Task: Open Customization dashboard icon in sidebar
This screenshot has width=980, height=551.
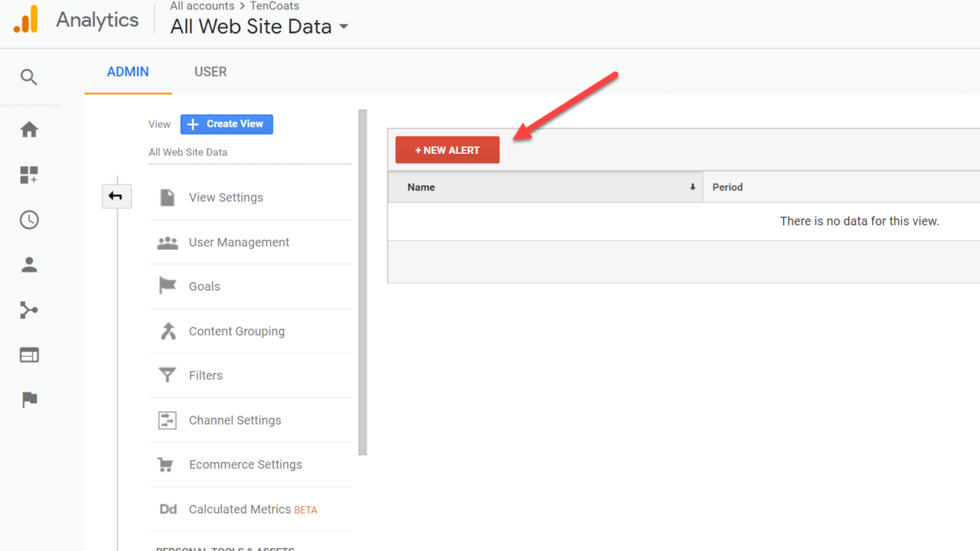Action: tap(29, 175)
